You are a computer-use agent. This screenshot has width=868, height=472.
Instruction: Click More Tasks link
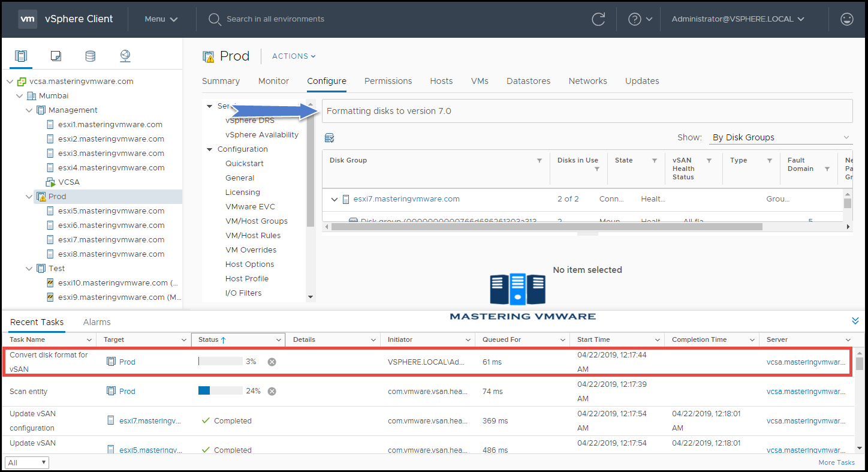[837, 462]
